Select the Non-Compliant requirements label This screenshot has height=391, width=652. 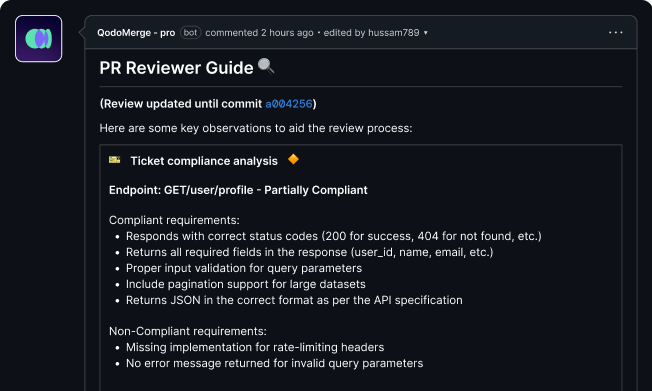tap(188, 331)
